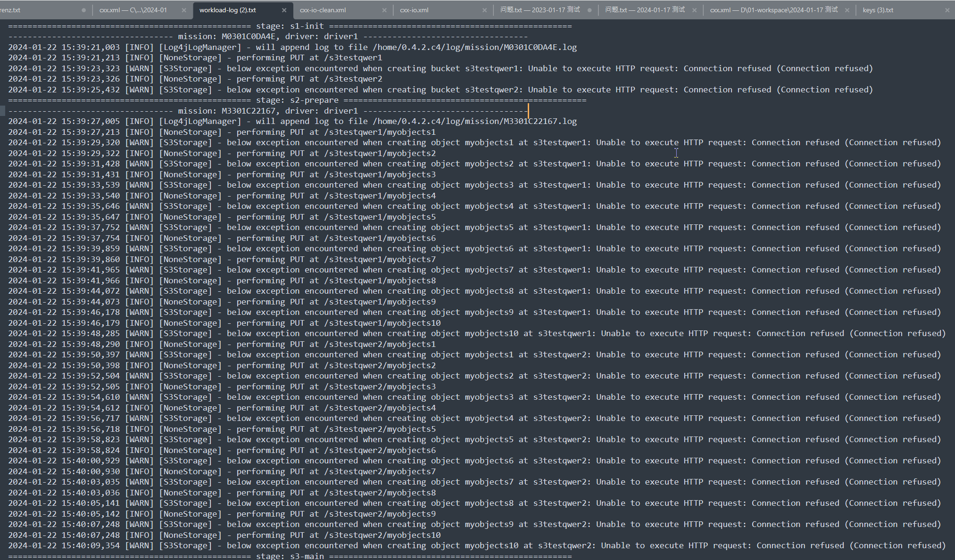Click the 'stage: s1-init' header line
Image resolution: width=955 pixels, height=560 pixels.
[290, 26]
